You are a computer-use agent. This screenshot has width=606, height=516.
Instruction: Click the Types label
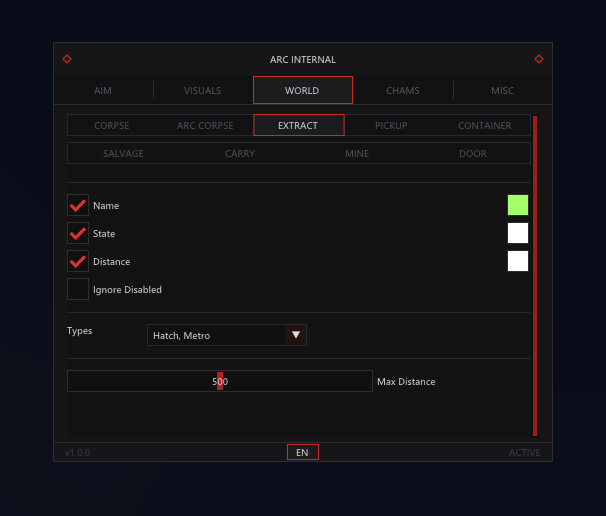pos(80,331)
